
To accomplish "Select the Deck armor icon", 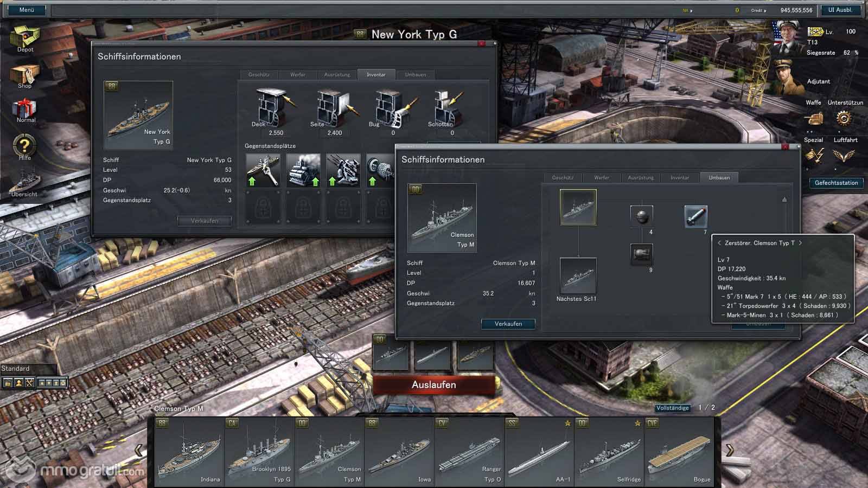I will click(x=275, y=108).
